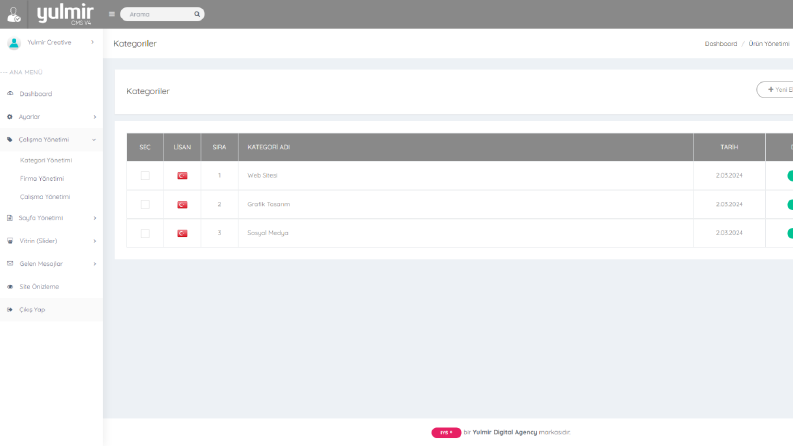793x446 pixels.
Task: Select Çıkış Yap to log out
Action: click(32, 309)
